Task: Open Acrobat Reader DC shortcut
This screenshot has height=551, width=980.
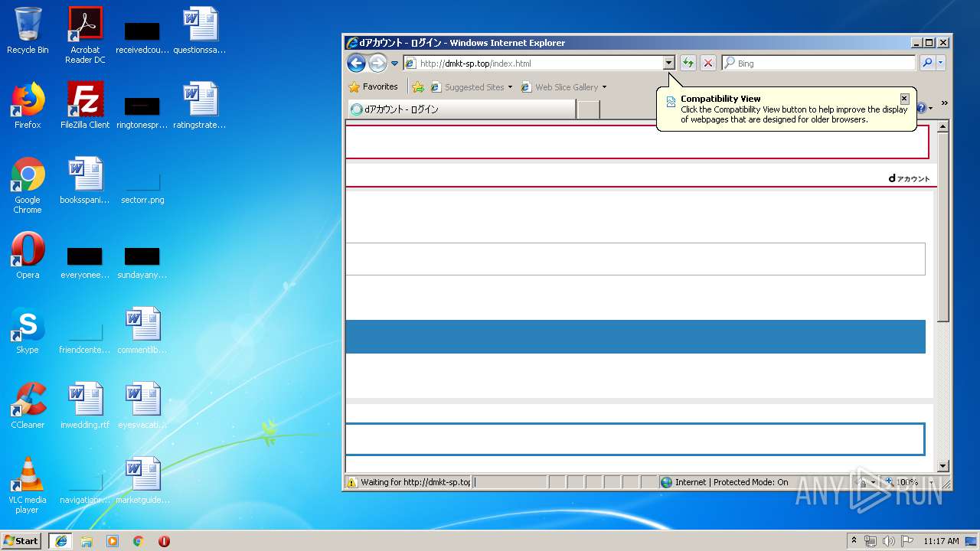Action: (85, 35)
